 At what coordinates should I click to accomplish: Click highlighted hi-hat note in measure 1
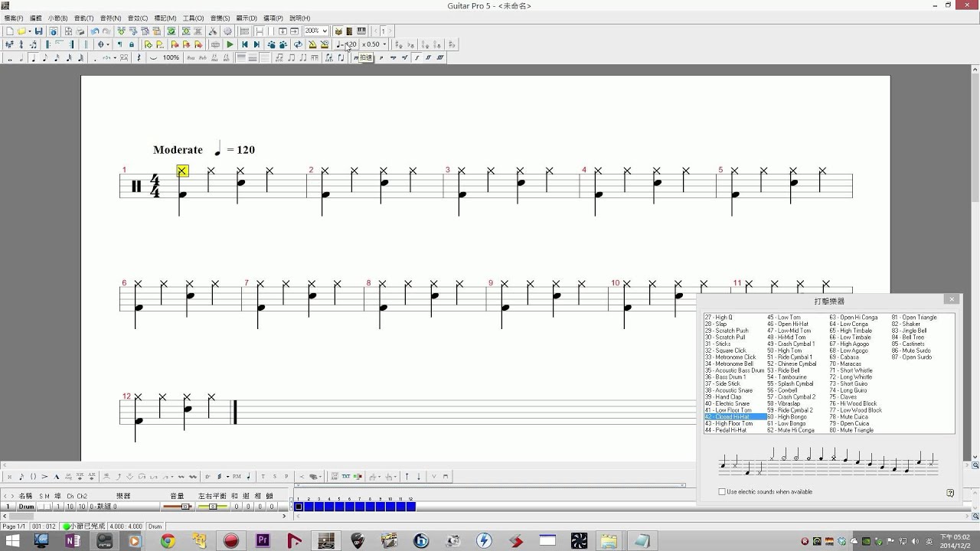tap(182, 171)
